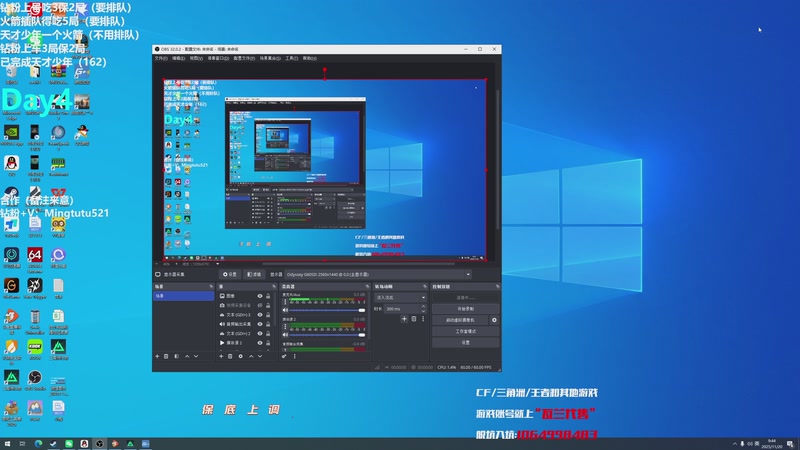
Task: Toggle lock on the 音频输出采集 source
Action: tap(268, 324)
